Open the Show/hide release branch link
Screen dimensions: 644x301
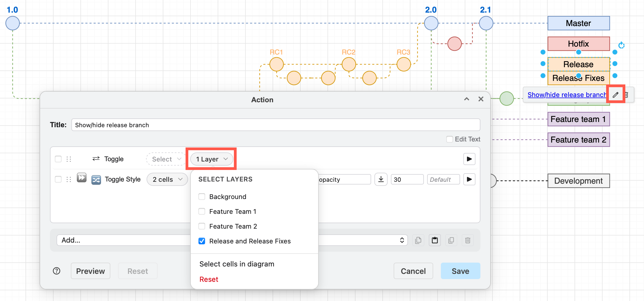click(567, 95)
